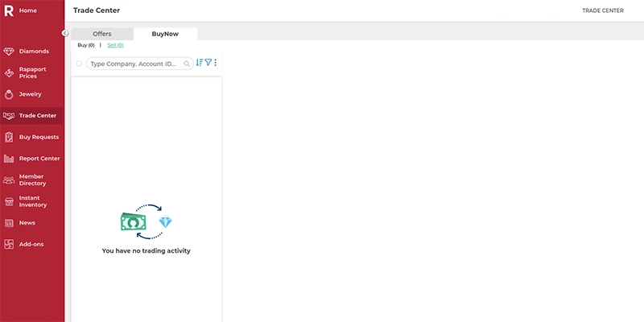Open Jewelry via the ring icon

9,94
